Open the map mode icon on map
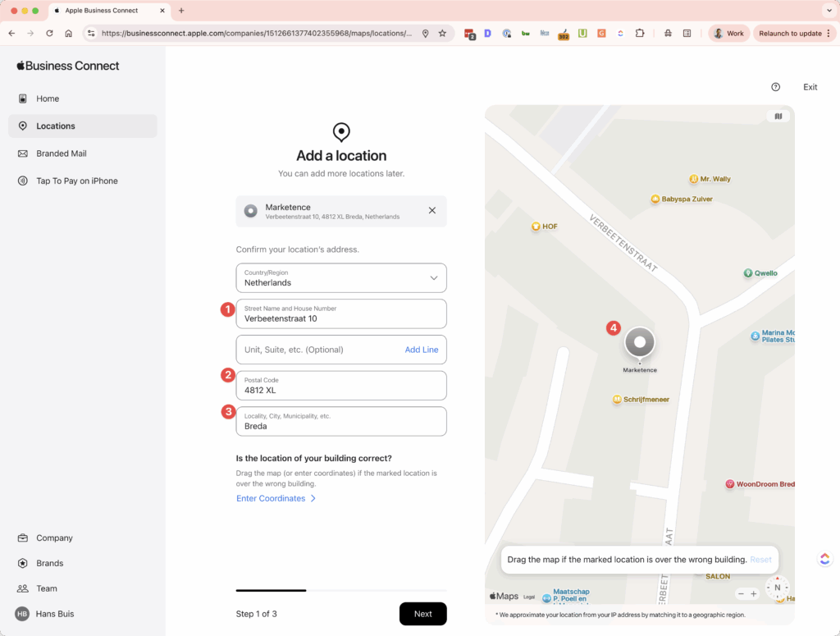 click(x=778, y=117)
